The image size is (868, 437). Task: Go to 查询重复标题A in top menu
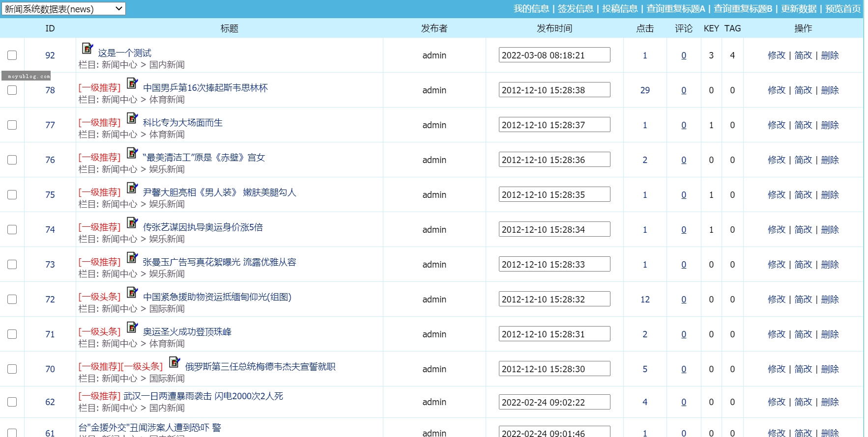675,9
